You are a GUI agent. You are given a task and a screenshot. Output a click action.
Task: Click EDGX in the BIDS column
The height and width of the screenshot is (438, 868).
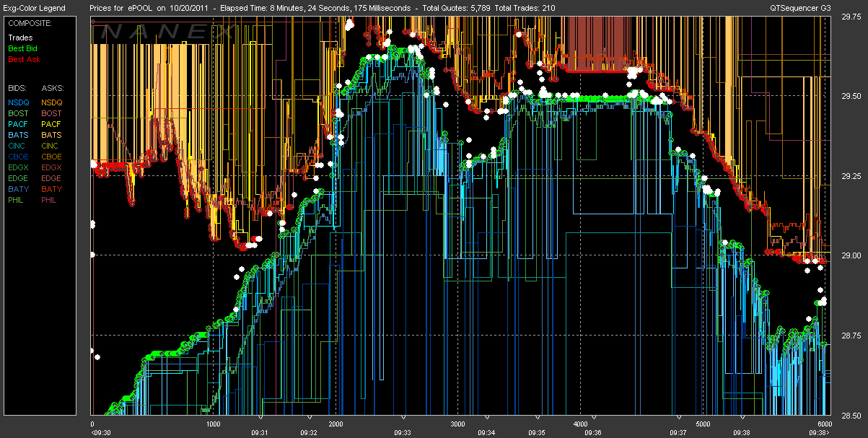click(19, 167)
